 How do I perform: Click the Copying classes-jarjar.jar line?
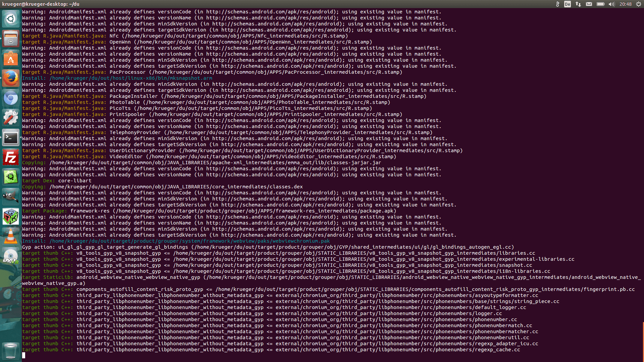coord(202,163)
